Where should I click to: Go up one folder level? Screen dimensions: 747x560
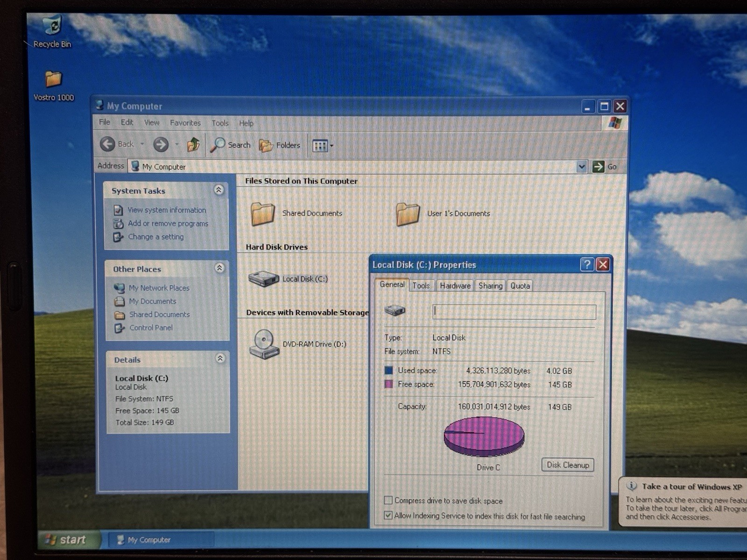coord(194,145)
